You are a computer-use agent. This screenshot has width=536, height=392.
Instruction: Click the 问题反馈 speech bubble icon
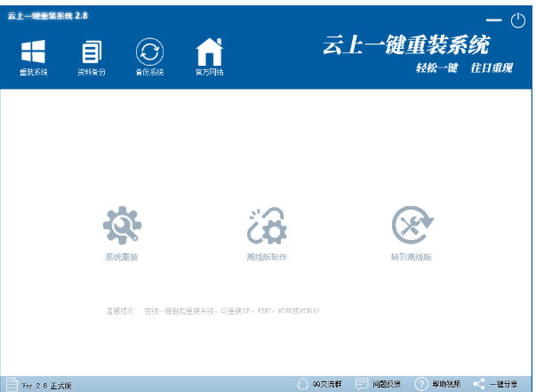[x=362, y=384]
